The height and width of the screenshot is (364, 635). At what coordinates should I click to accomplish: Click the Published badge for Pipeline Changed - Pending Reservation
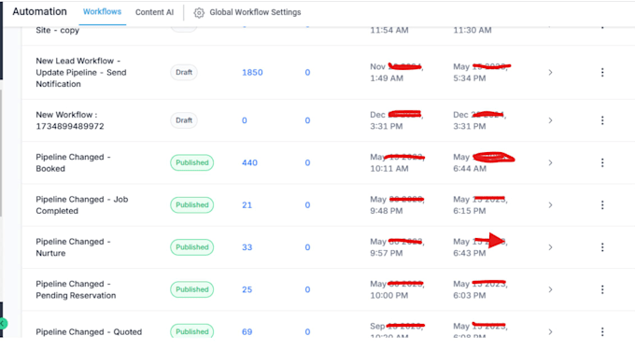(192, 289)
